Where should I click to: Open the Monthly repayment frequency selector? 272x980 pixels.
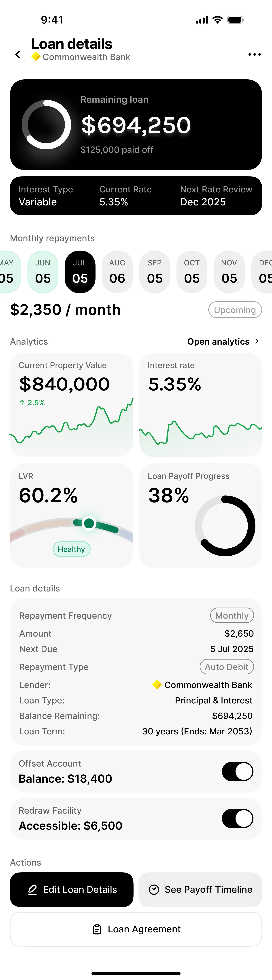click(232, 616)
